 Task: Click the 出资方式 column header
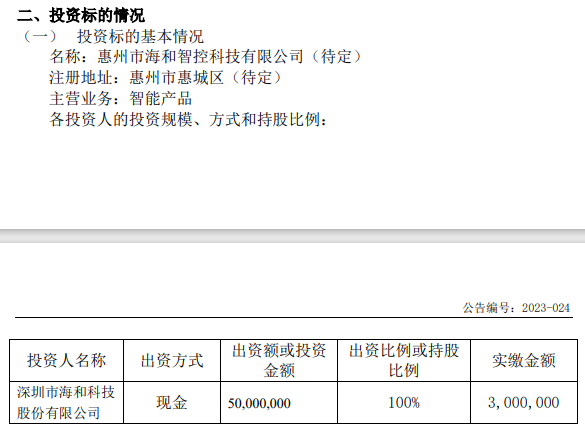[x=172, y=360]
